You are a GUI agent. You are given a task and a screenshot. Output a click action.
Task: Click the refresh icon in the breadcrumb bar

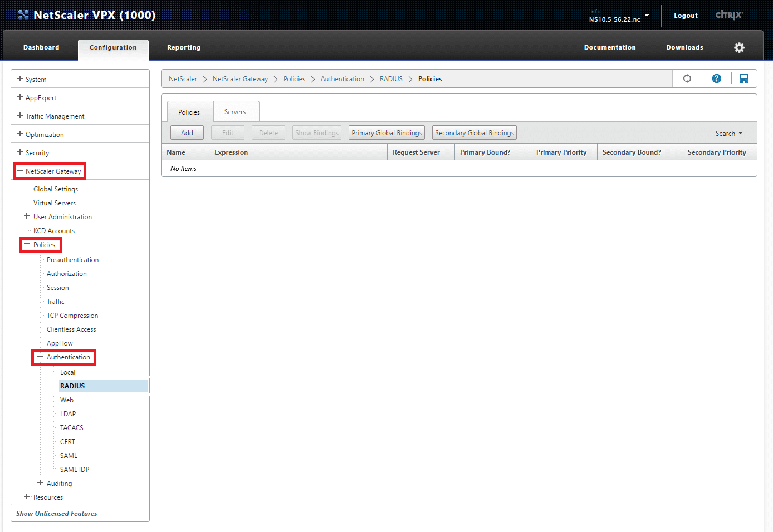(687, 78)
